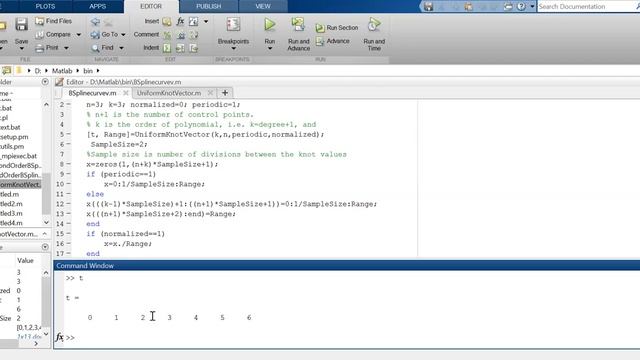The width and height of the screenshot is (640, 360).
Task: Click D: drive in address path
Action: point(38,71)
